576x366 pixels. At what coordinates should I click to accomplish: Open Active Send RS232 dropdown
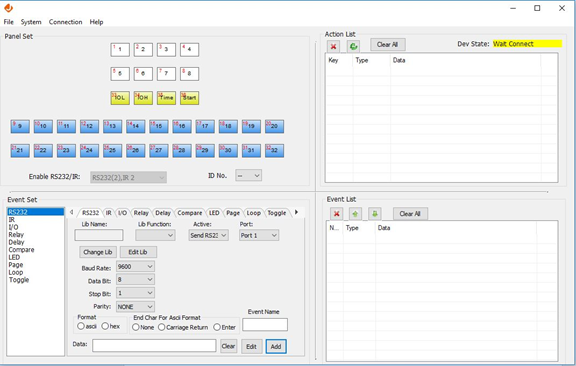coord(209,235)
